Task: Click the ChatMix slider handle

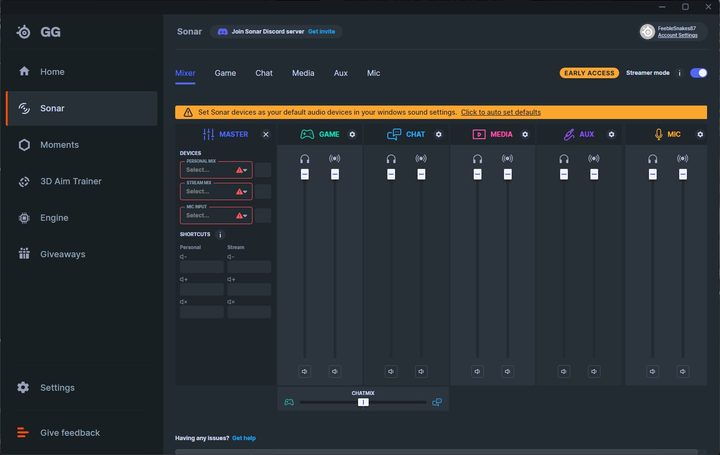Action: pos(363,402)
